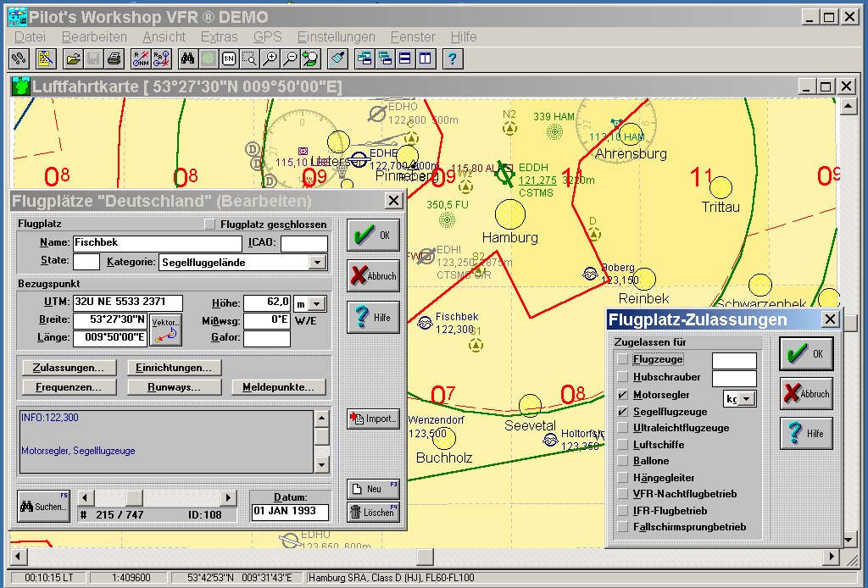Click the green map square toolbar icon
Viewport: 868px width, 588px height.
point(209,58)
